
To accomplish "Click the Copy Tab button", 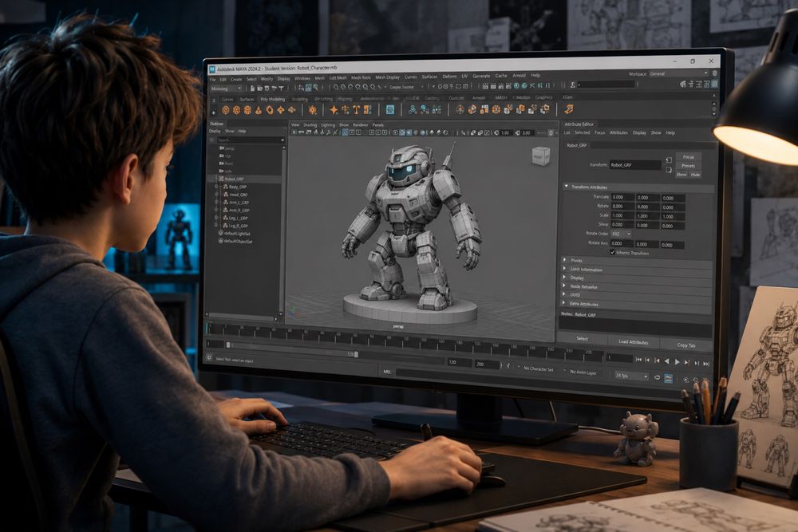I will [x=686, y=345].
